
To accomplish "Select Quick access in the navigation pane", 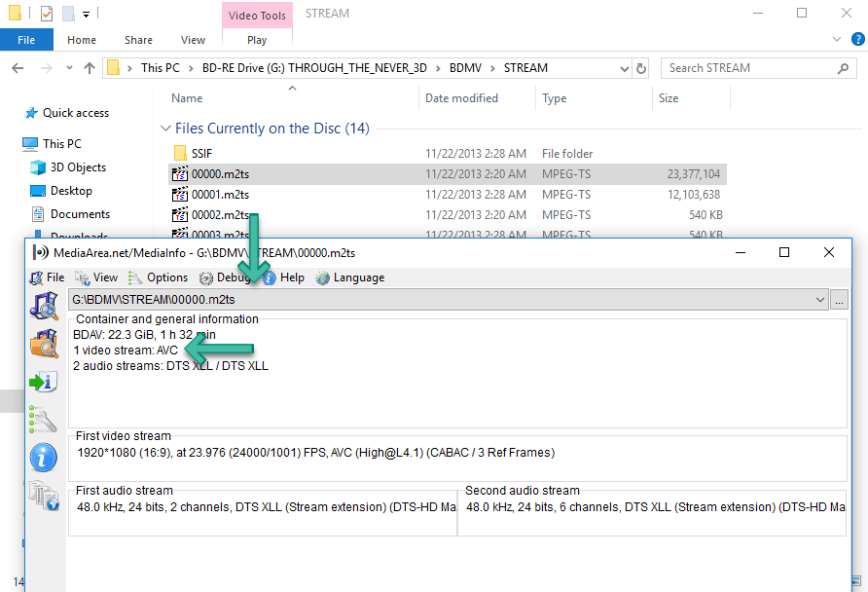I will [x=76, y=113].
